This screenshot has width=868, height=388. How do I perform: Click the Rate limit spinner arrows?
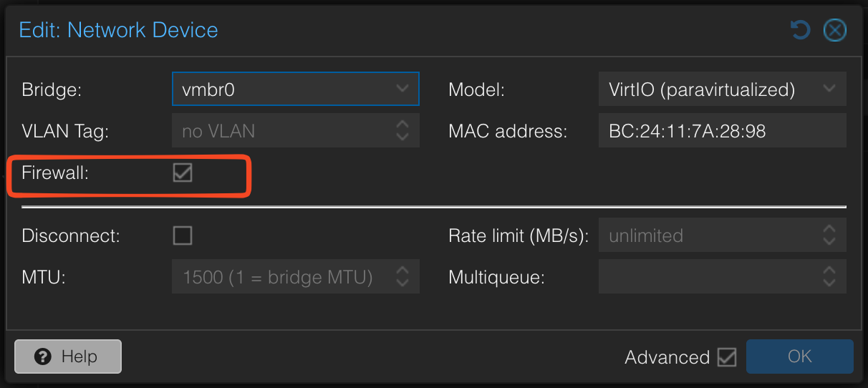coord(829,236)
